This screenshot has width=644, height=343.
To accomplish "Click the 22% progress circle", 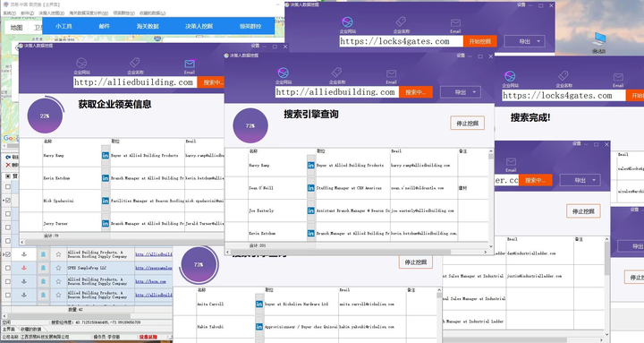I will [46, 116].
